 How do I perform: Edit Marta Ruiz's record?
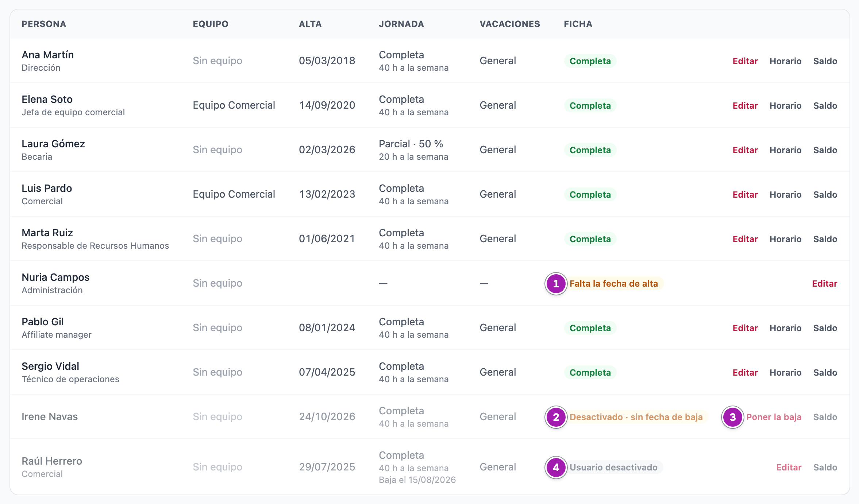point(745,239)
